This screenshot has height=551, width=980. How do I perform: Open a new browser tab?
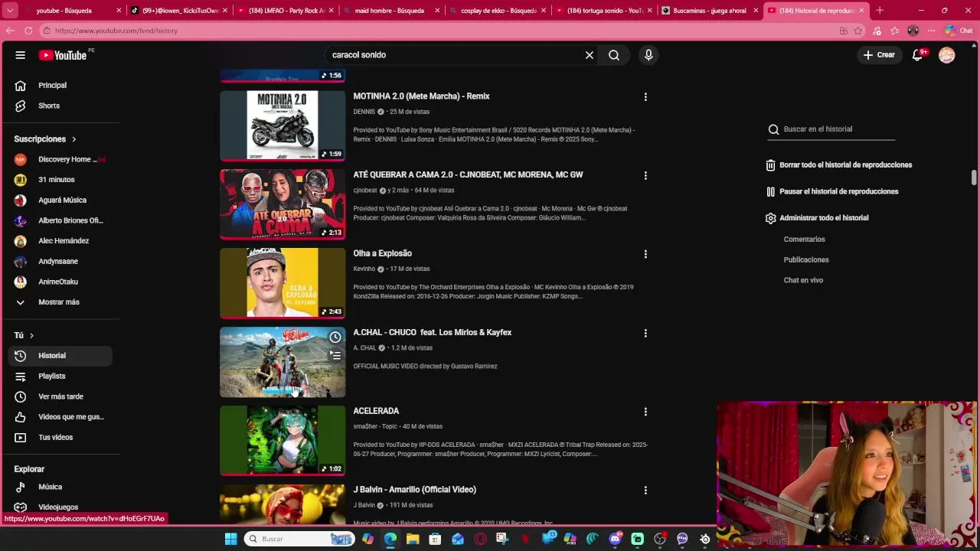pos(880,11)
